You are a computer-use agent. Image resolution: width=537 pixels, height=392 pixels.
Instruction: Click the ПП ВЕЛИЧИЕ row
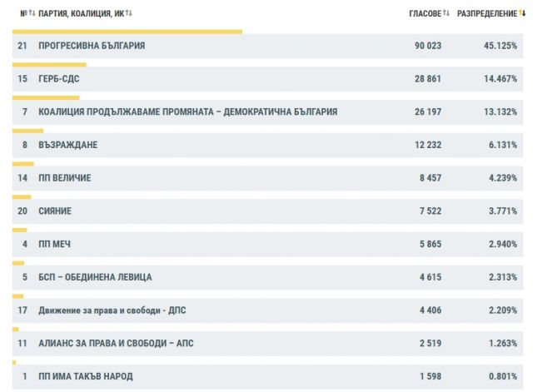click(65, 178)
